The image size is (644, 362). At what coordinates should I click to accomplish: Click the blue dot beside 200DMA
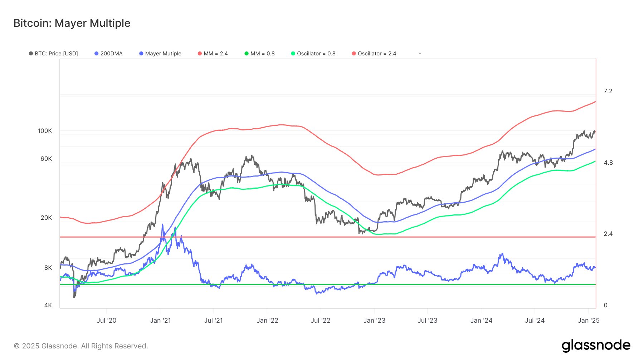[x=96, y=54]
